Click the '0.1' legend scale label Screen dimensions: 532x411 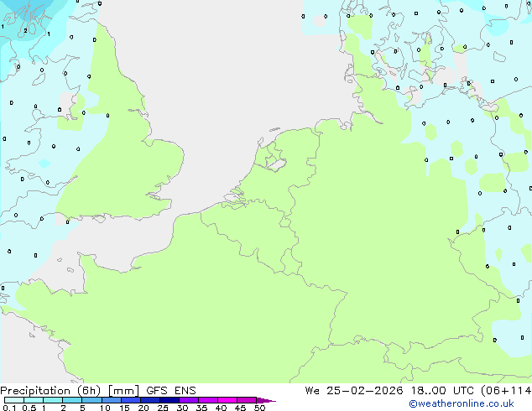click(9, 408)
